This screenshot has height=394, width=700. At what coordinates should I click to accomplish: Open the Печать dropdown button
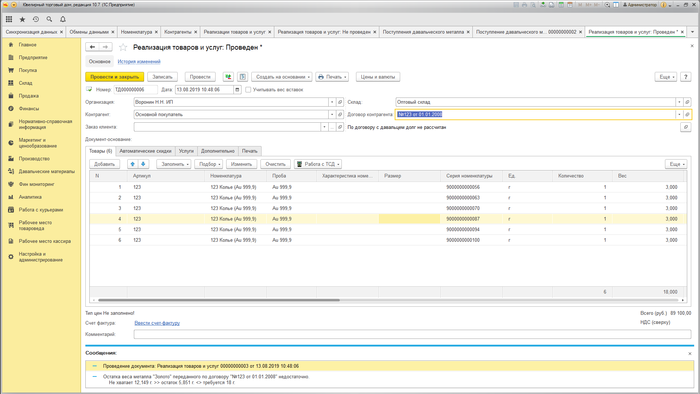(x=332, y=77)
